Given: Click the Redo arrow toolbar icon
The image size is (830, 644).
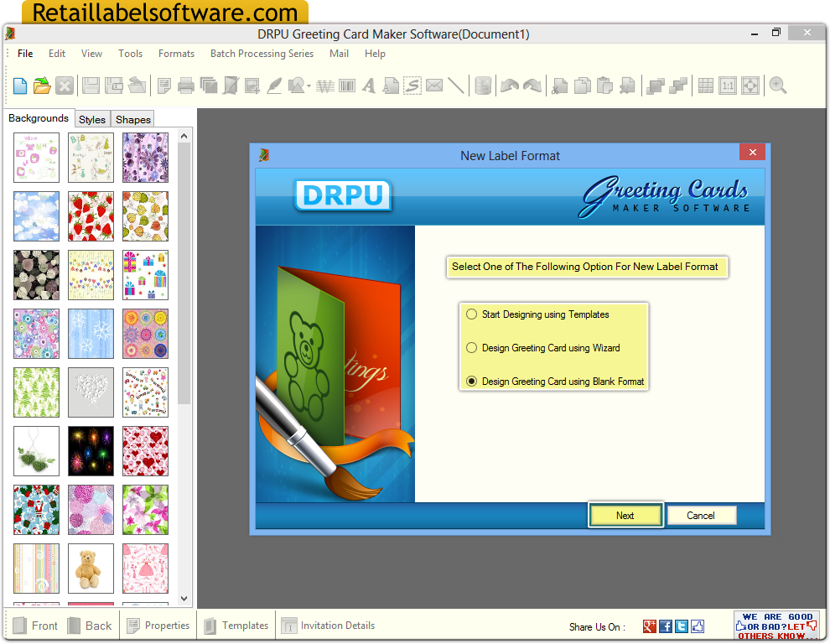Looking at the screenshot, I should pos(532,86).
